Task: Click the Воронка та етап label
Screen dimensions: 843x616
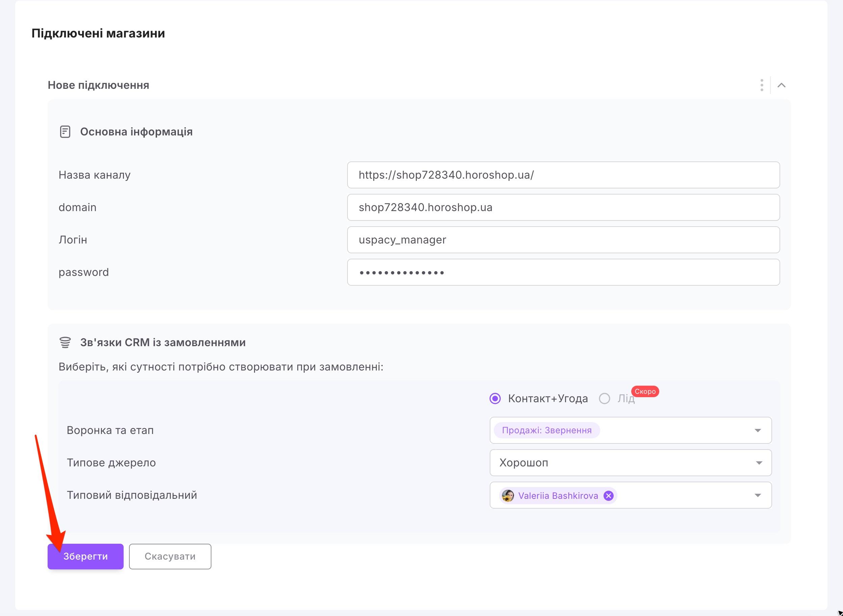Action: tap(110, 430)
